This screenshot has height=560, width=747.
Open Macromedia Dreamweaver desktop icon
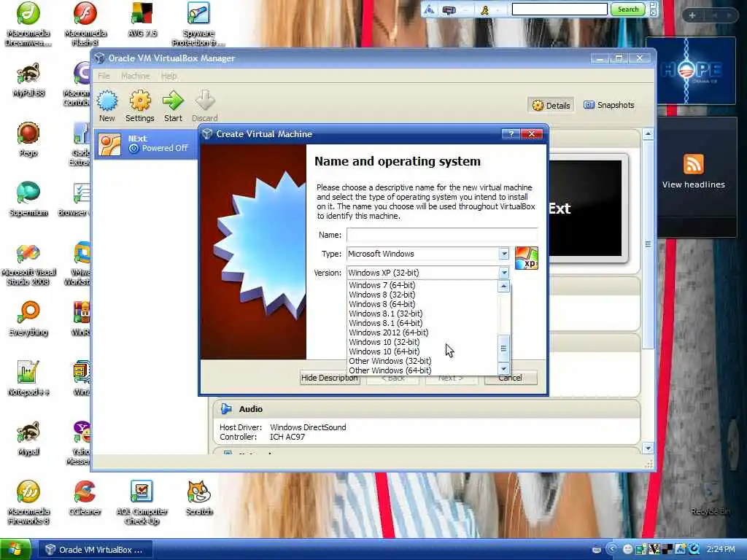(x=28, y=24)
